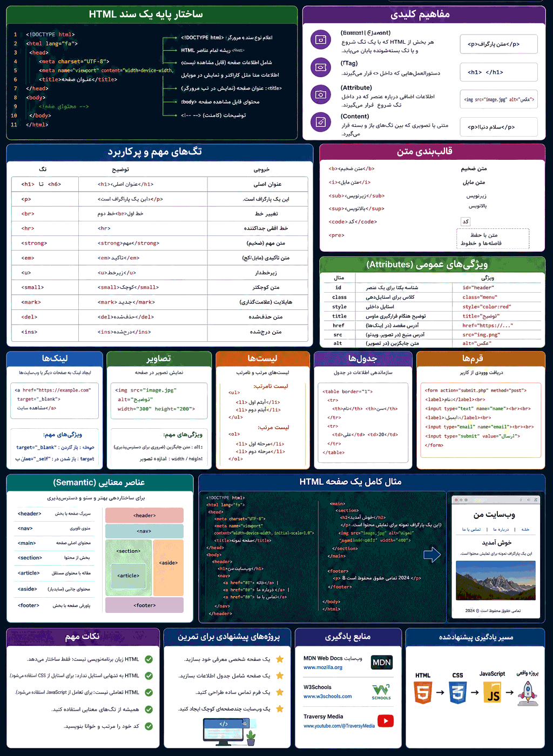
Task: Click the star beside 'صفحه شخصی معرفی خود'
Action: 280,659
